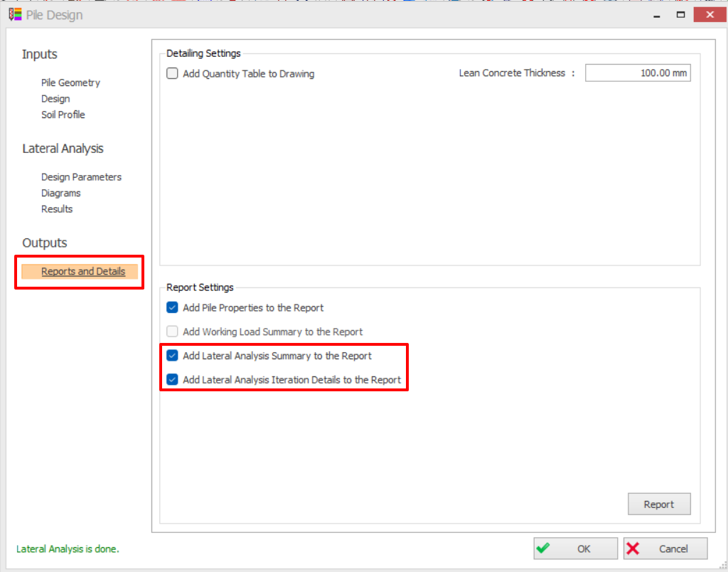
Task: Maximize the Pile Design window
Action: point(680,14)
